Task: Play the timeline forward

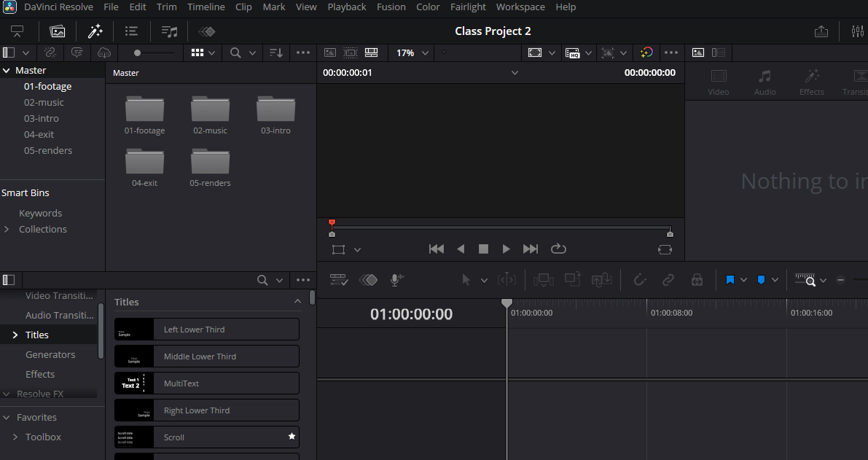Action: click(x=505, y=249)
